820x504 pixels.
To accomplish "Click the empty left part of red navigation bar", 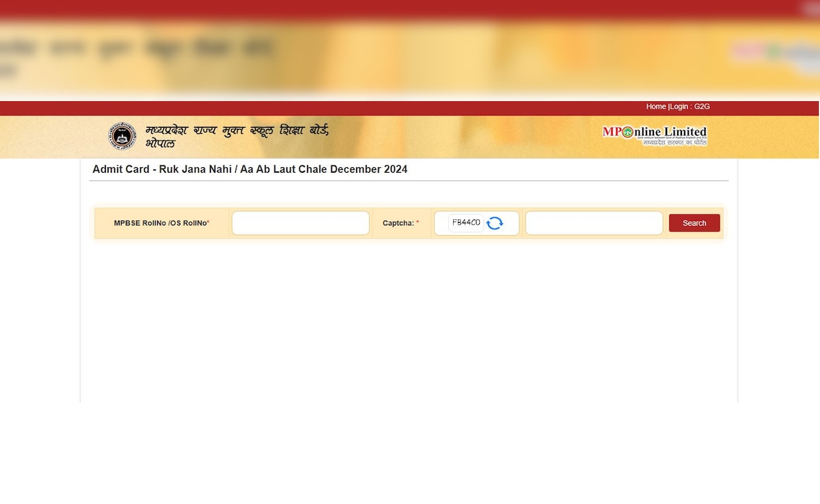I will point(273,108).
